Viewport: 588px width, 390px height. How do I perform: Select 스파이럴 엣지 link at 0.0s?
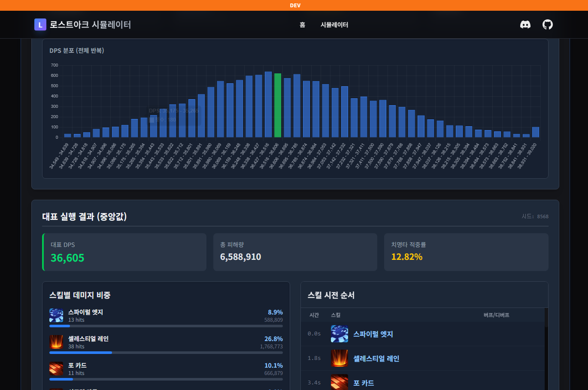(x=373, y=334)
